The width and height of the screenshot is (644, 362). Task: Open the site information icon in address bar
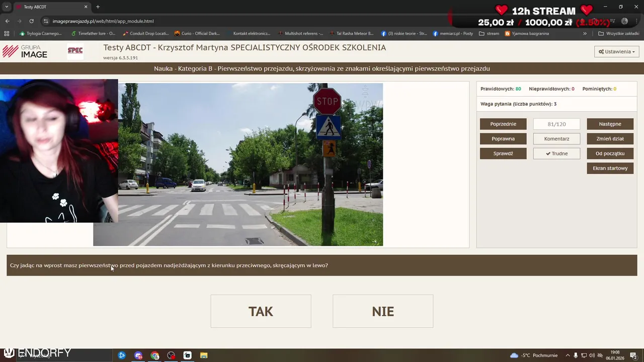pos(46,21)
